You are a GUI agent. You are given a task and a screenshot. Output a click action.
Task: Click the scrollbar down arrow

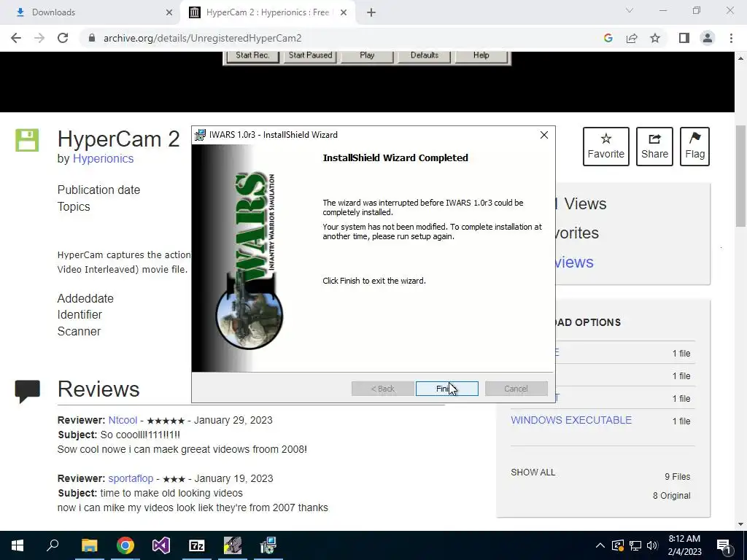point(741,524)
